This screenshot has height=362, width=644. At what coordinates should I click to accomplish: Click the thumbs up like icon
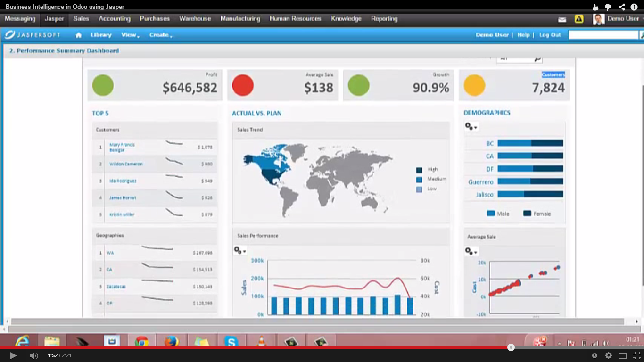pyautogui.click(x=595, y=7)
